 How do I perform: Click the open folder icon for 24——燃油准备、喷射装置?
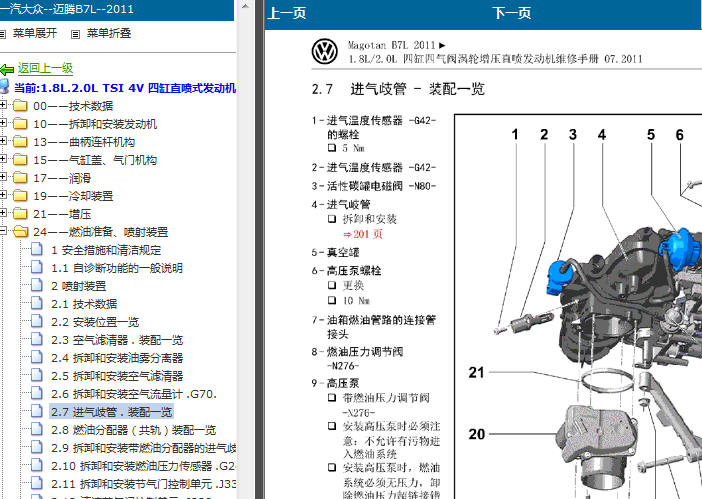coord(21,231)
